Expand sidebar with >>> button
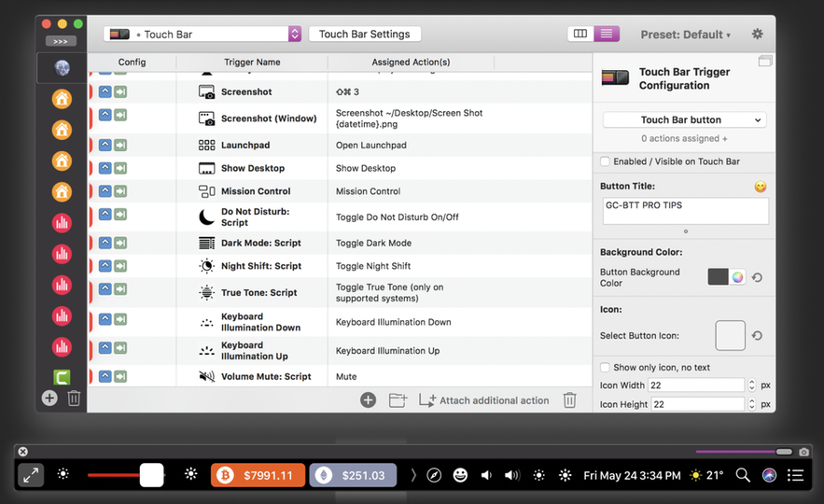This screenshot has height=504, width=824. pos(61,41)
